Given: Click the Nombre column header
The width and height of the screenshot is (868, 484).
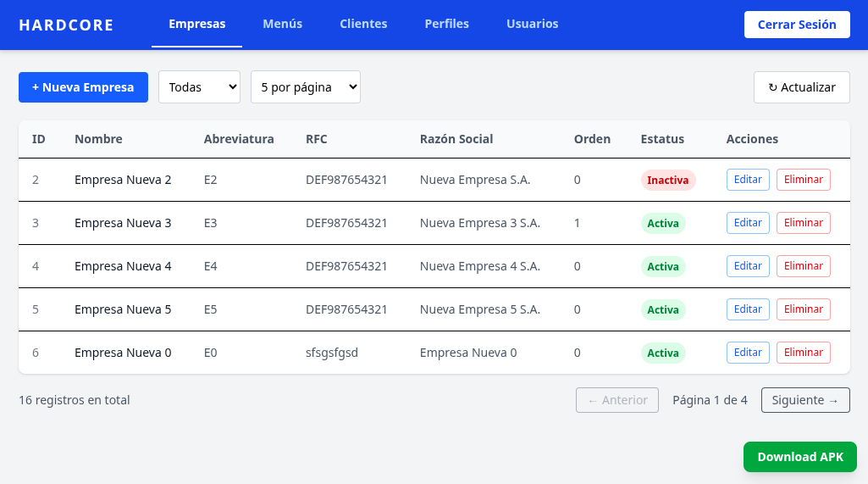Looking at the screenshot, I should pyautogui.click(x=98, y=139).
